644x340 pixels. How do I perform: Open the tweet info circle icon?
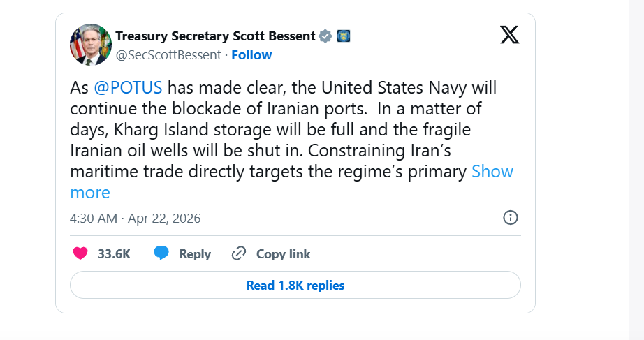pyautogui.click(x=511, y=218)
